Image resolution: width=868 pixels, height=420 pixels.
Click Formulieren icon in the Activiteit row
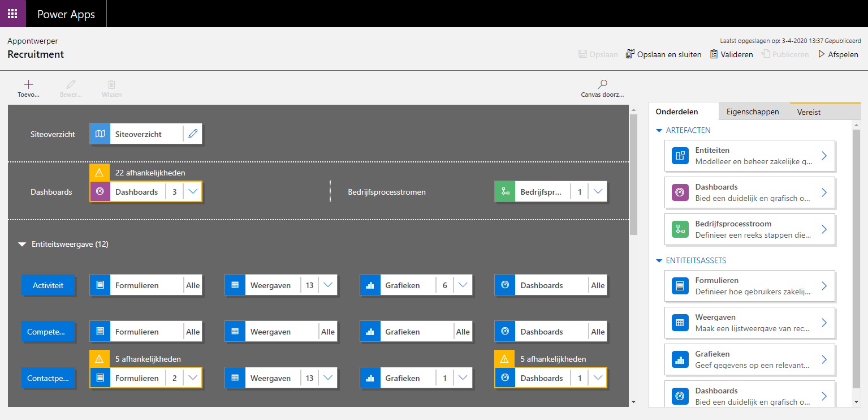pyautogui.click(x=100, y=285)
